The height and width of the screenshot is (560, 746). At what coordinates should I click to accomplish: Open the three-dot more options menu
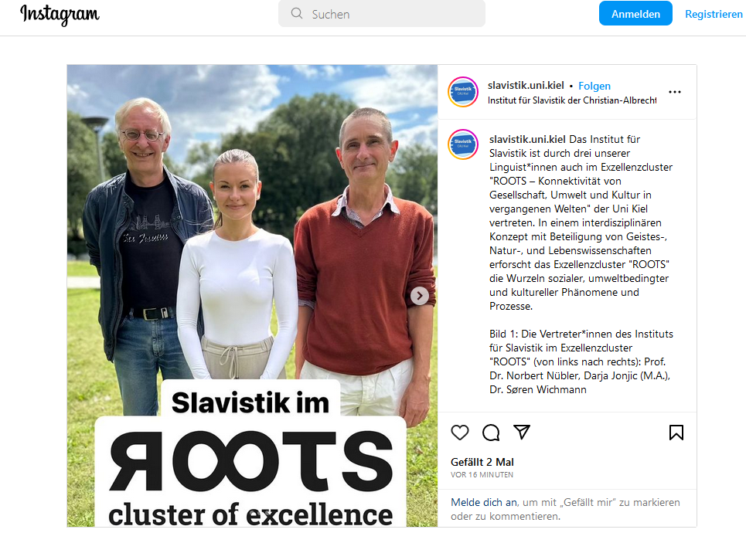(x=675, y=92)
